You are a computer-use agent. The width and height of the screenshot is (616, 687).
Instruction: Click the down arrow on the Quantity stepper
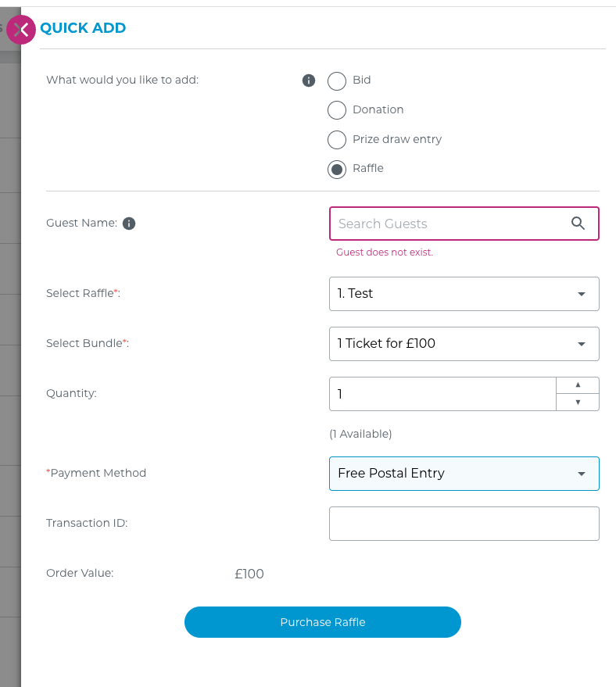pyautogui.click(x=578, y=403)
